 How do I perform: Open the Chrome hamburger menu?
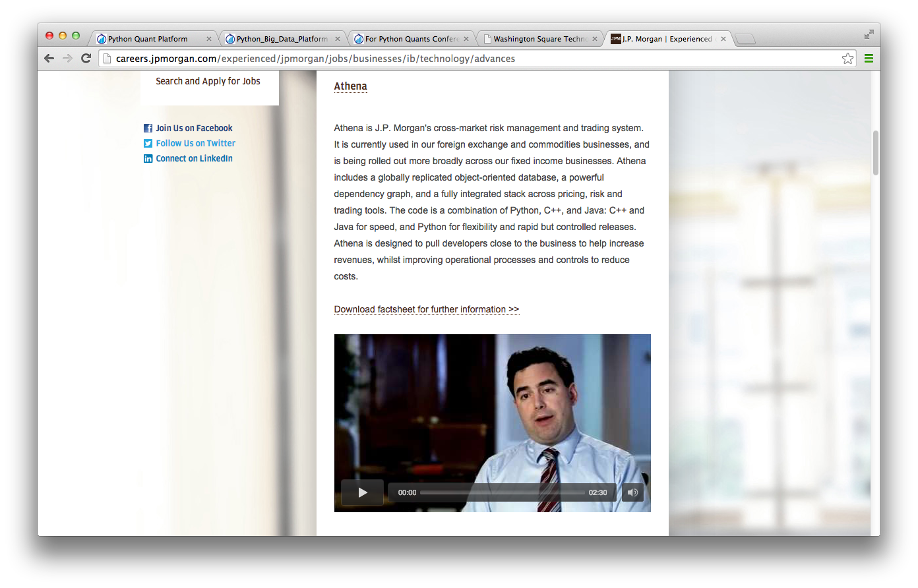point(869,59)
